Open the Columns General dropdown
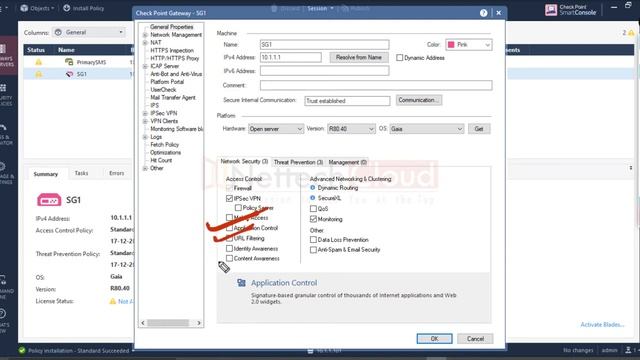This screenshot has width=640, height=360. 89,32
